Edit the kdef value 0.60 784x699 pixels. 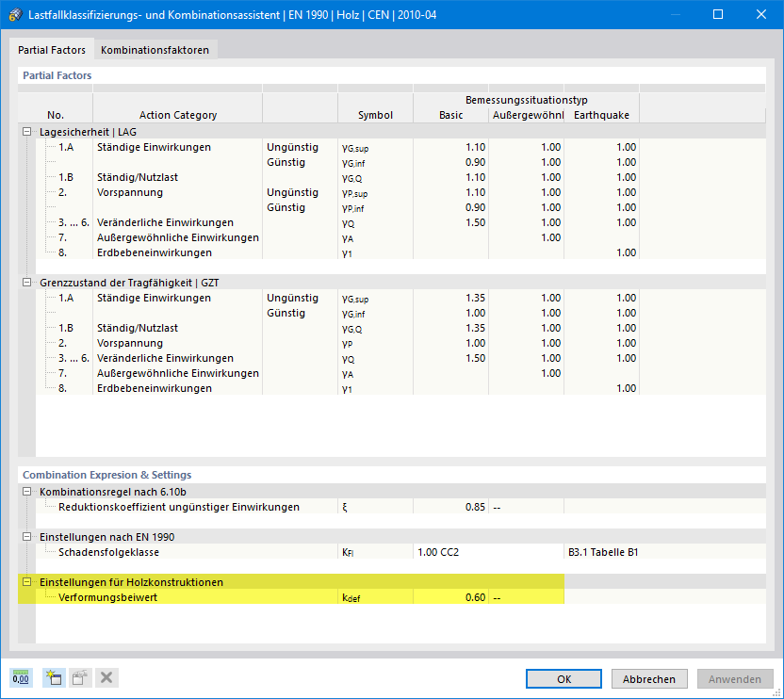pos(450,597)
